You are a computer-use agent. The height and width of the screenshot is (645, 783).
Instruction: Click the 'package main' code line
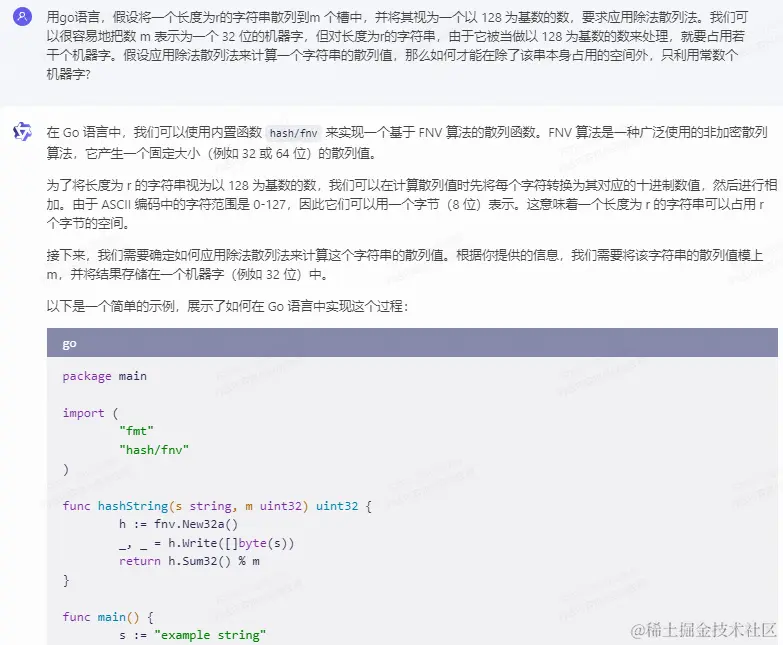point(104,376)
